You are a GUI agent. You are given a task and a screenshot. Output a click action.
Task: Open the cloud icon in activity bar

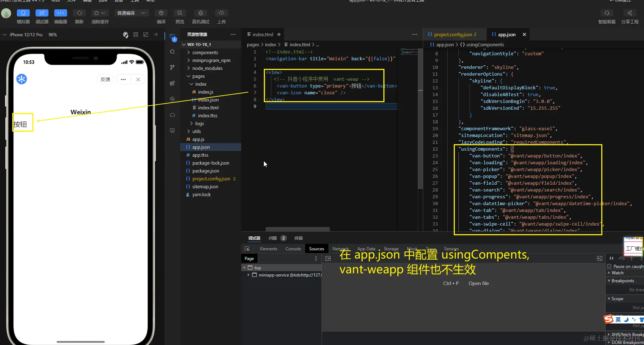[x=173, y=115]
